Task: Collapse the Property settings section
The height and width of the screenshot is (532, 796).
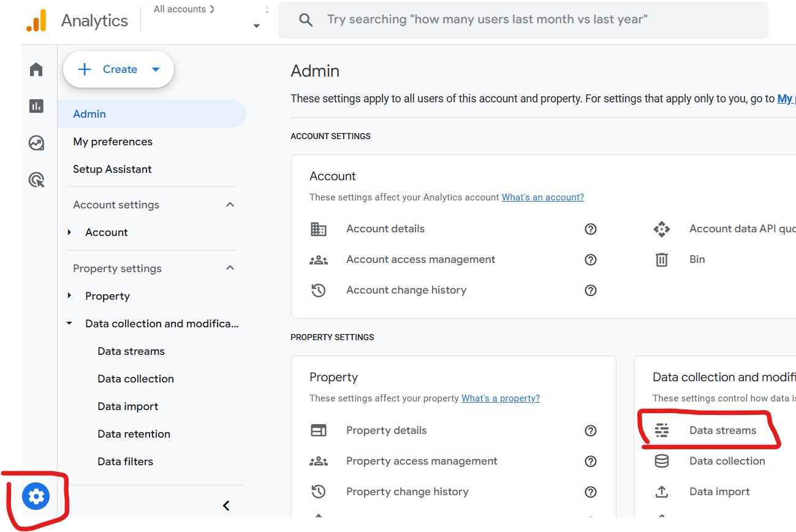Action: (x=230, y=268)
